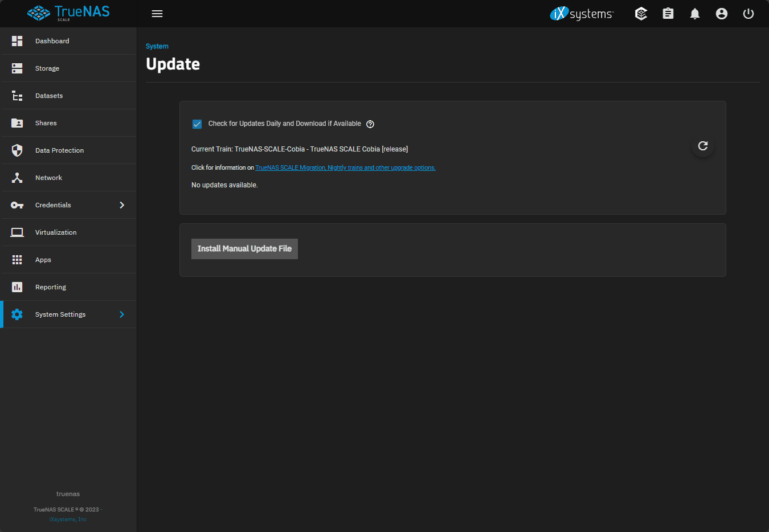Image resolution: width=769 pixels, height=532 pixels.
Task: Click the Reporting chart icon
Action: click(x=17, y=287)
